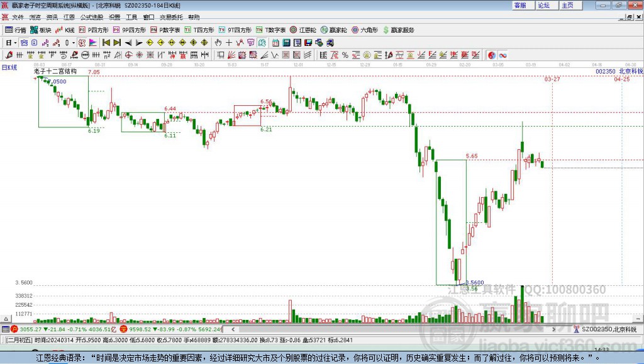Open the 帮助 menu
The height and width of the screenshot is (364, 644).
194,17
